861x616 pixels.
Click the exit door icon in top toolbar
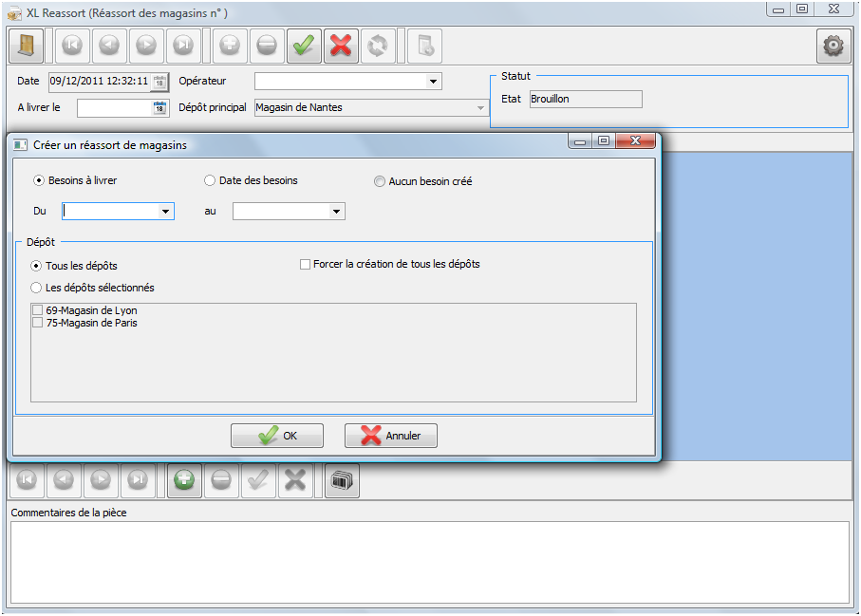[x=26, y=46]
